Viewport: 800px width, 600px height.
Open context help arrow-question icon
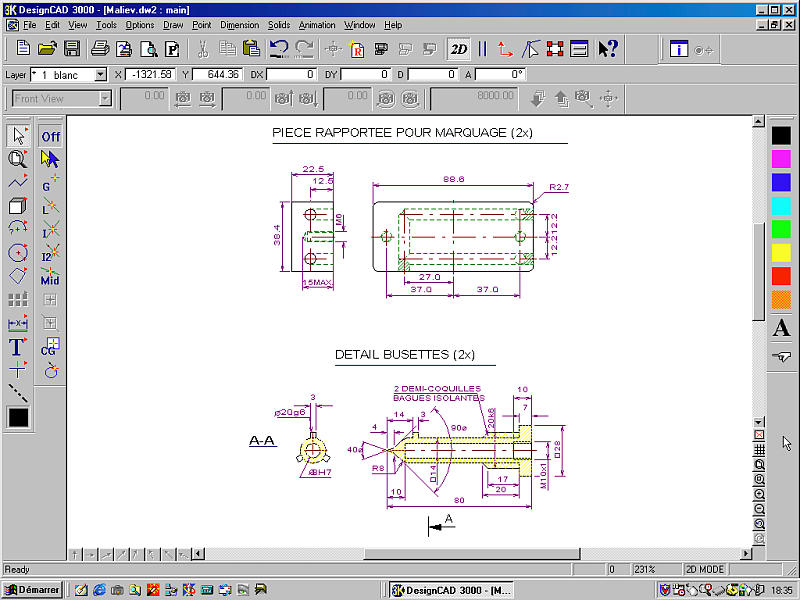click(x=607, y=48)
